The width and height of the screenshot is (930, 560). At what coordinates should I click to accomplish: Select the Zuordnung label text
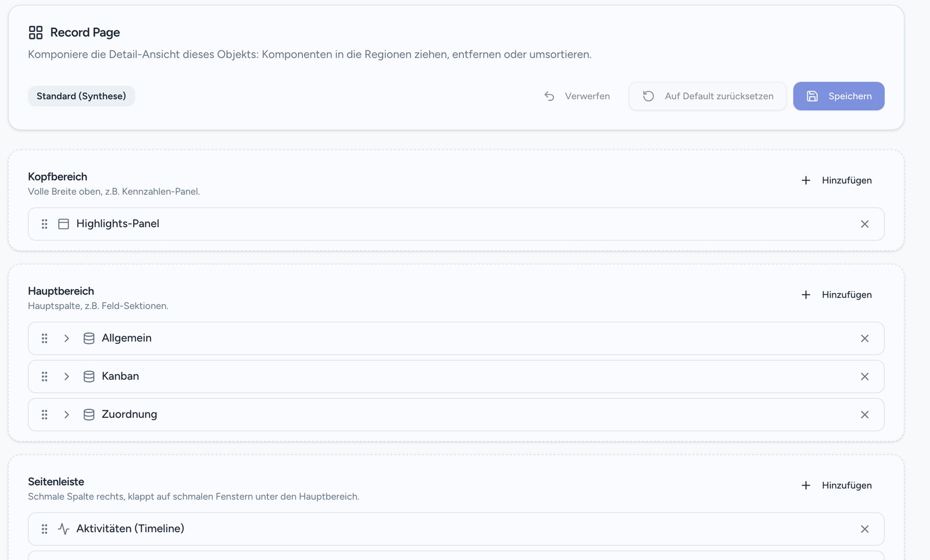[130, 414]
